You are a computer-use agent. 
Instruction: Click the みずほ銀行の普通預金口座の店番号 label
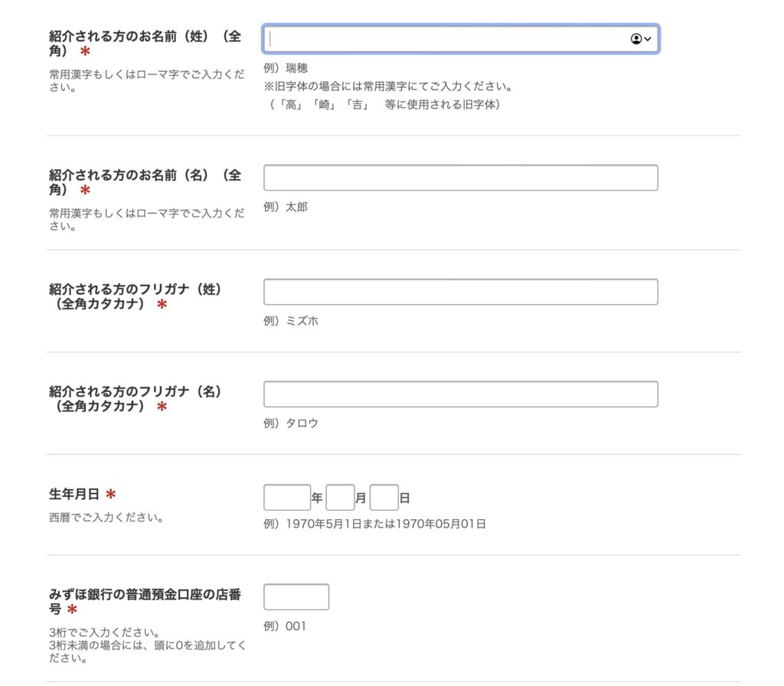[x=145, y=595]
